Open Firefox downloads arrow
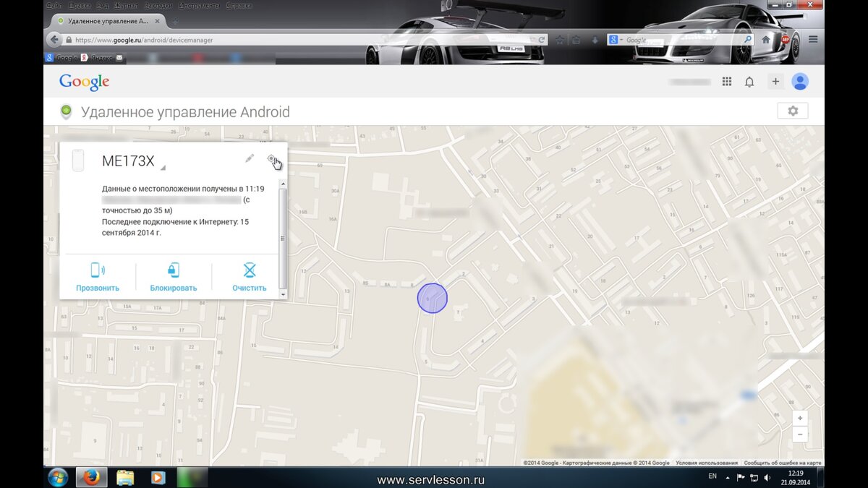 595,40
